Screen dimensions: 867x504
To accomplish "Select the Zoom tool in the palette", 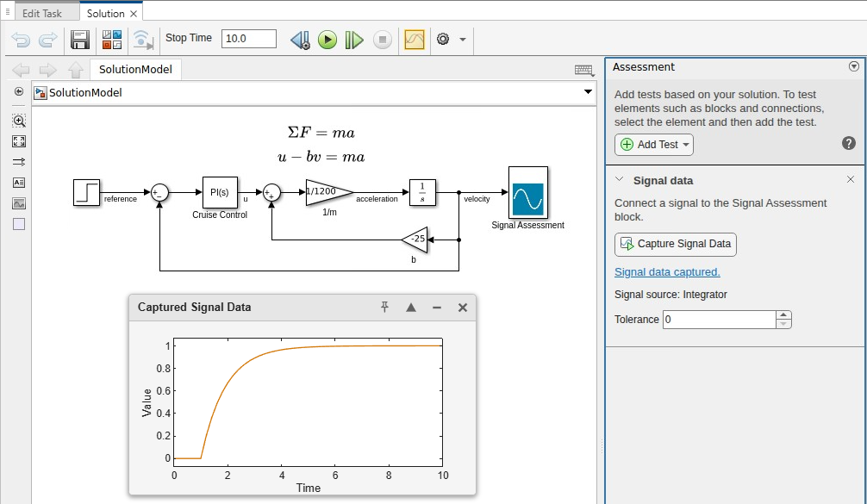I will pyautogui.click(x=17, y=121).
